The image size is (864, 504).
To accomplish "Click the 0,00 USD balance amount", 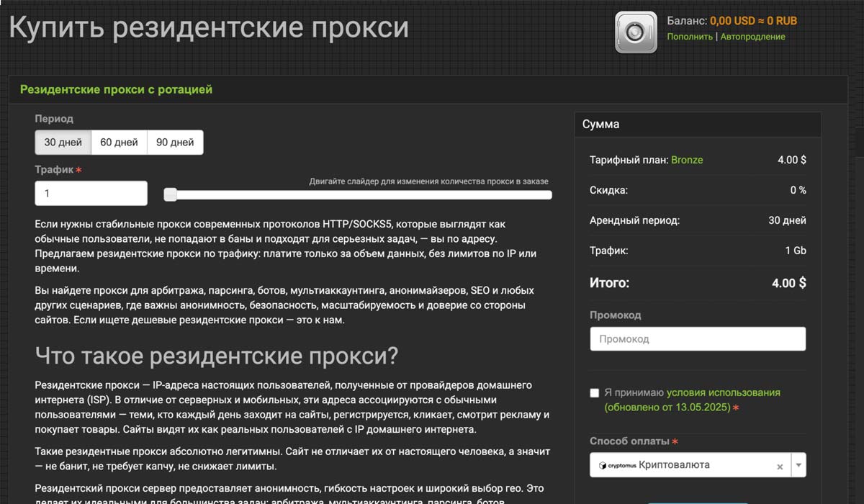I will 732,21.
